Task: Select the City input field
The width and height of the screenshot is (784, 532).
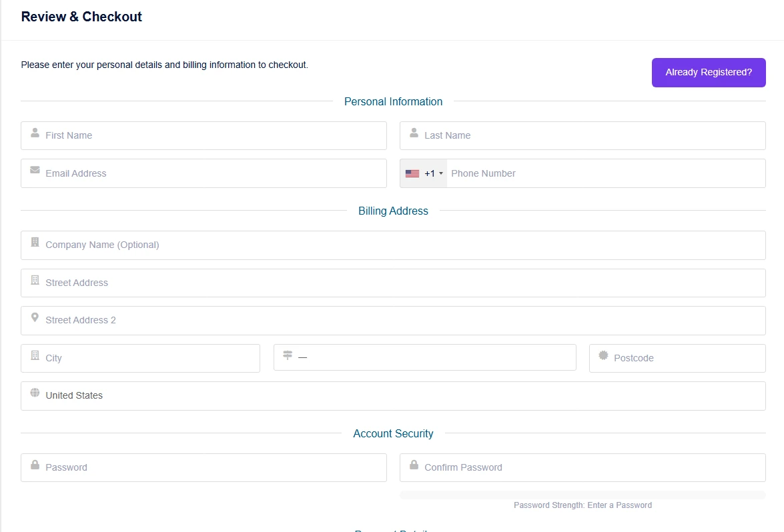Action: coord(147,358)
